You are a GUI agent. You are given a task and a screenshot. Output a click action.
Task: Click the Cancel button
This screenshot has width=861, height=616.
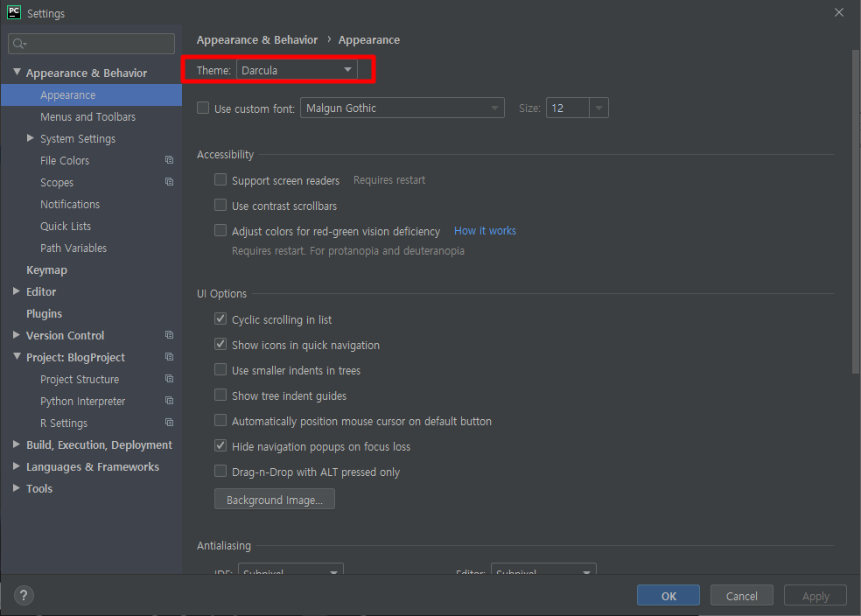pos(742,596)
